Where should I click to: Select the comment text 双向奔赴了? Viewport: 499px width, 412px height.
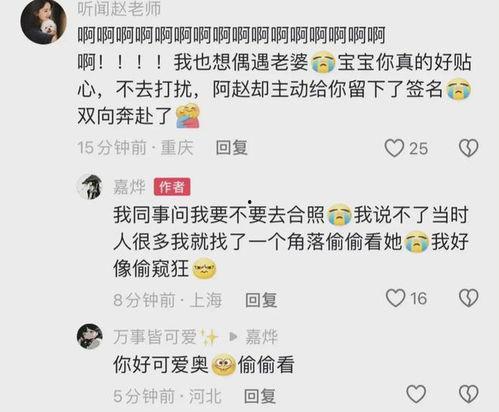pyautogui.click(x=125, y=116)
